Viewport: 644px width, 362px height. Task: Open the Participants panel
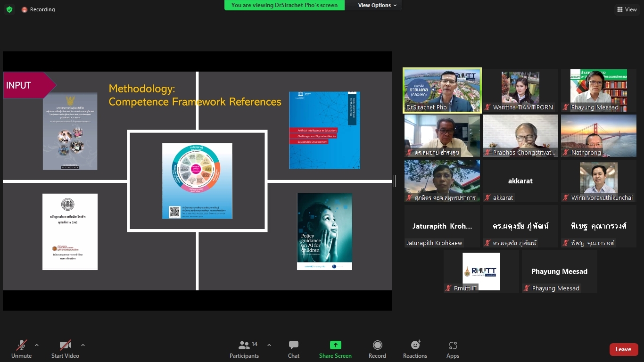pyautogui.click(x=244, y=349)
